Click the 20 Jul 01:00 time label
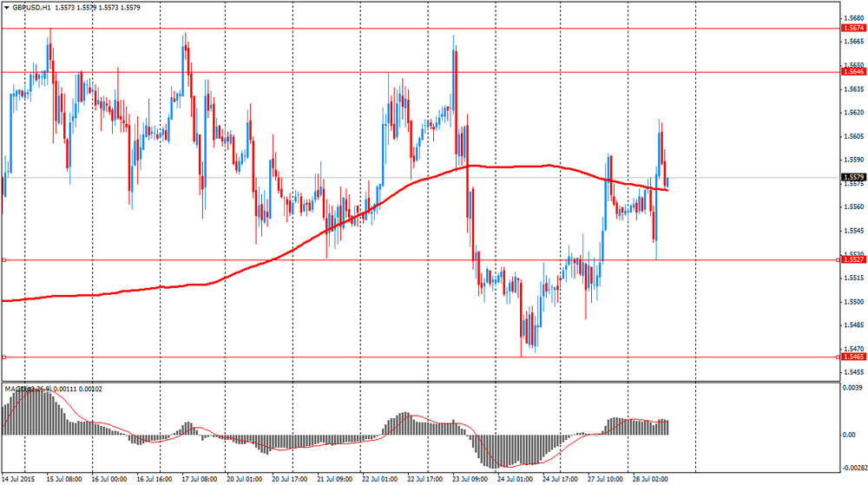Viewport: 868px width, 485px height. coord(245,479)
